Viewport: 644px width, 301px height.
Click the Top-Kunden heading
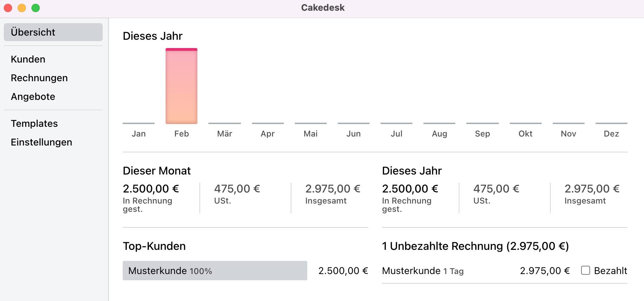click(x=154, y=246)
